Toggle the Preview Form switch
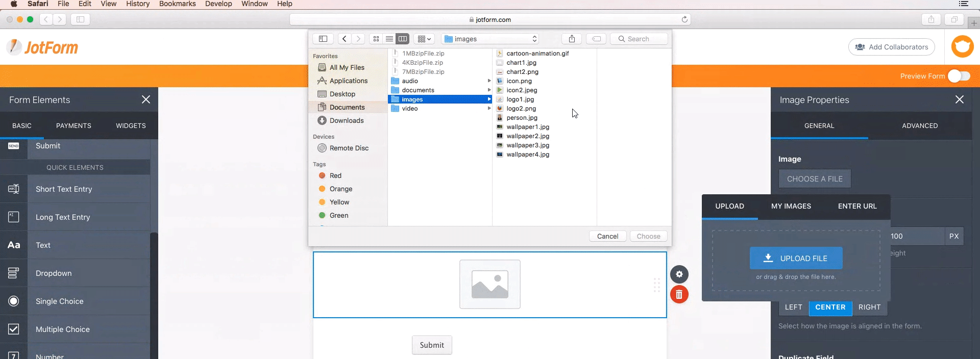The image size is (980, 359). point(959,76)
